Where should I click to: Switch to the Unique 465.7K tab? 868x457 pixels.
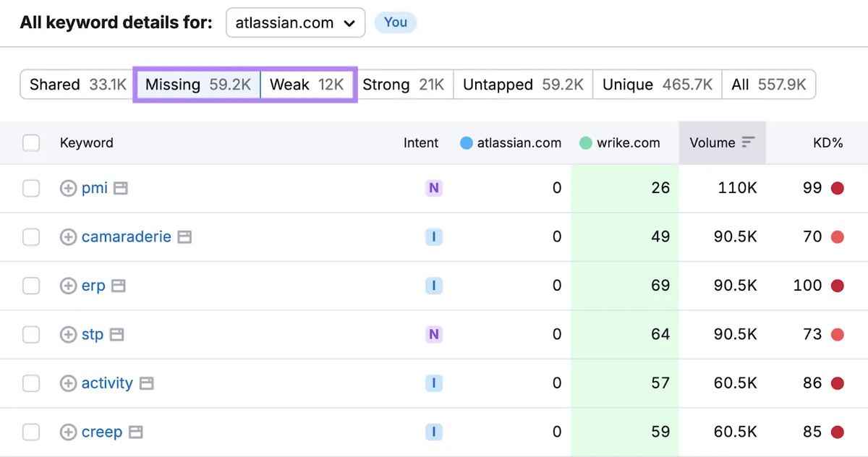click(658, 85)
